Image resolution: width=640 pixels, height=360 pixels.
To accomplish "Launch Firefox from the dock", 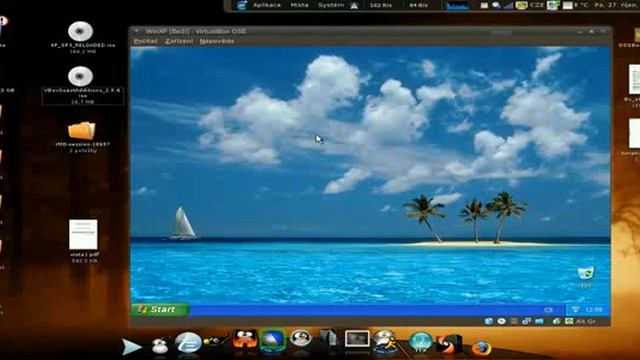I will click(x=482, y=348).
